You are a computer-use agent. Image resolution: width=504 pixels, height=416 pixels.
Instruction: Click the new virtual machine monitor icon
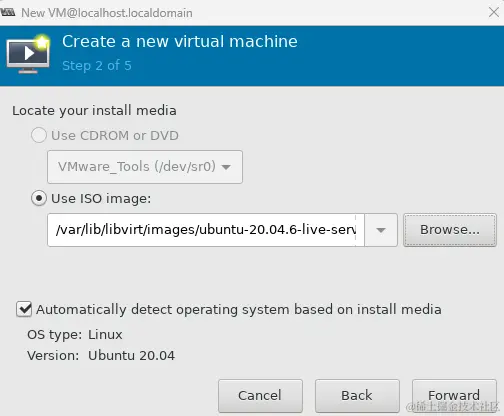coord(28,54)
